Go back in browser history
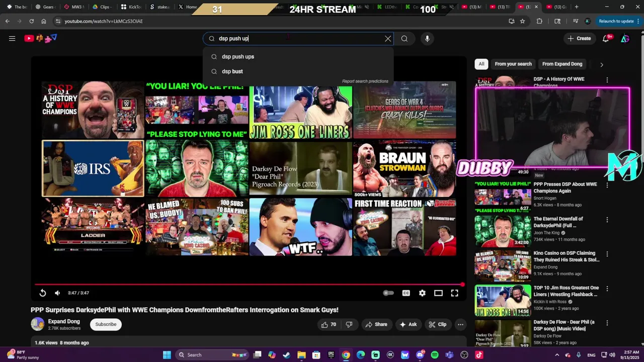This screenshot has height=362, width=644. point(8,21)
